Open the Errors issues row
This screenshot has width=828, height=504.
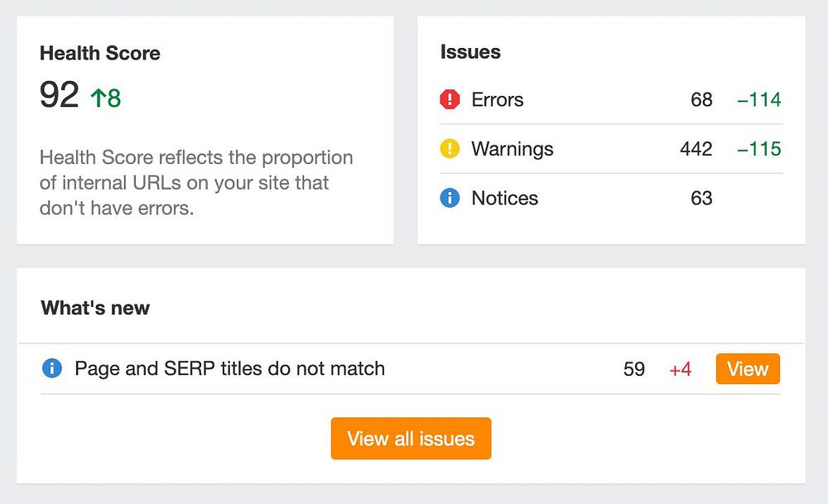pyautogui.click(x=498, y=100)
